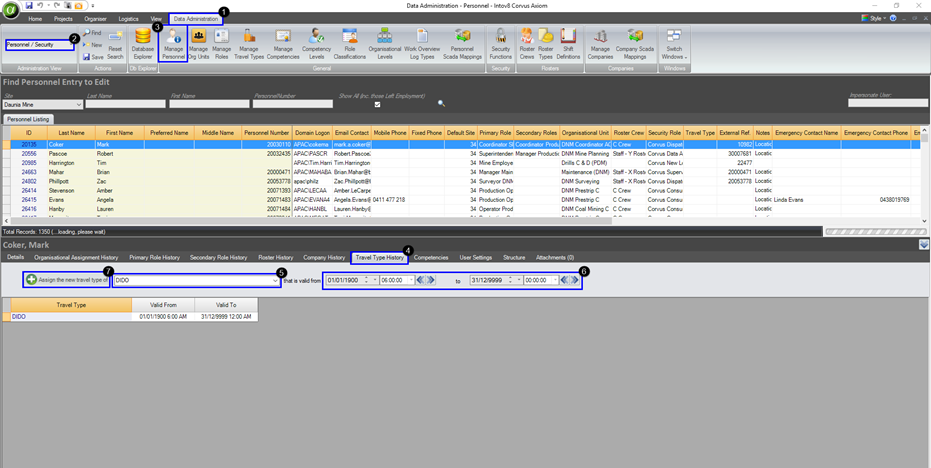Switch to the Projects ribbon tab
The height and width of the screenshot is (468, 931).
(63, 19)
